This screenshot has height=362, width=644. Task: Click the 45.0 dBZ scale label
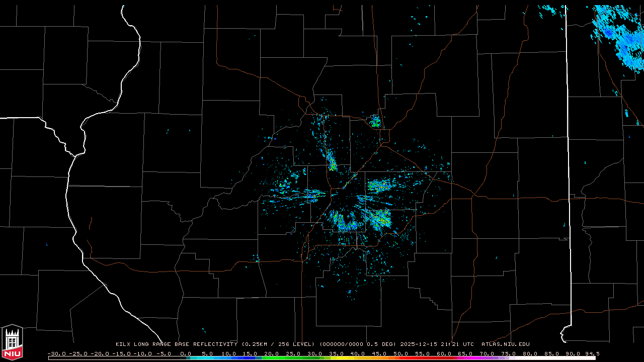coord(380,353)
